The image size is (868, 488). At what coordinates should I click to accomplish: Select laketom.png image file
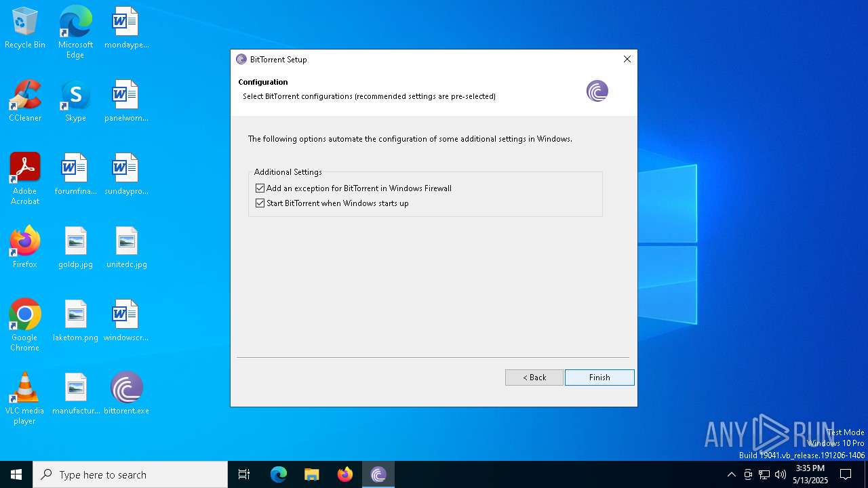pyautogui.click(x=75, y=321)
